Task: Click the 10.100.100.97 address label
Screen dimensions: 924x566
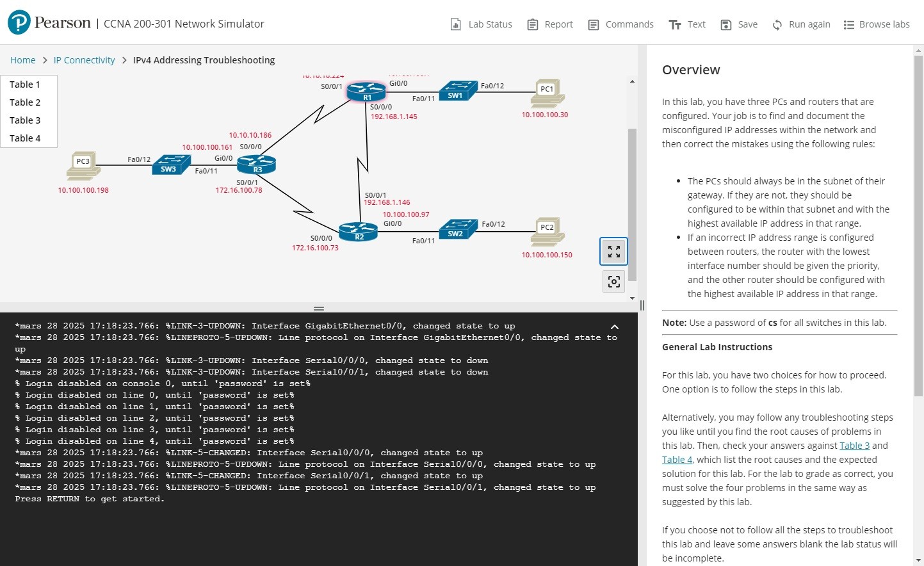Action: coord(406,214)
